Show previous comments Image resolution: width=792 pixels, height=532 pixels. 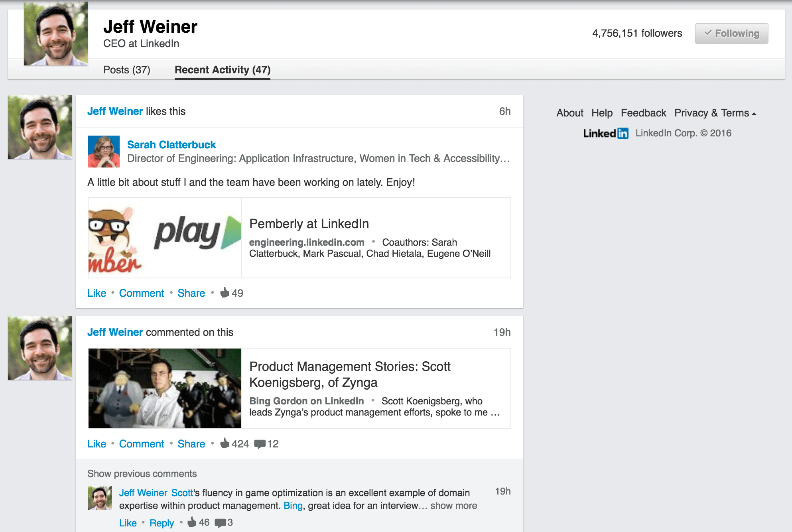[142, 474]
